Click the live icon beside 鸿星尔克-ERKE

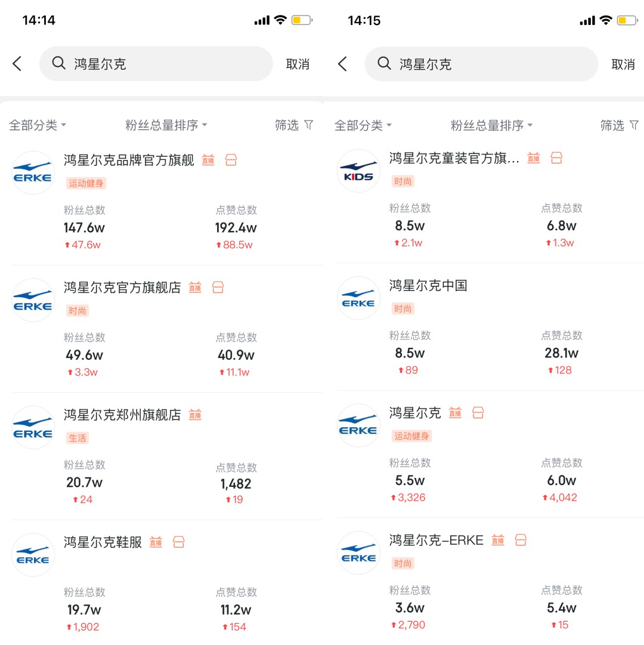(x=498, y=540)
